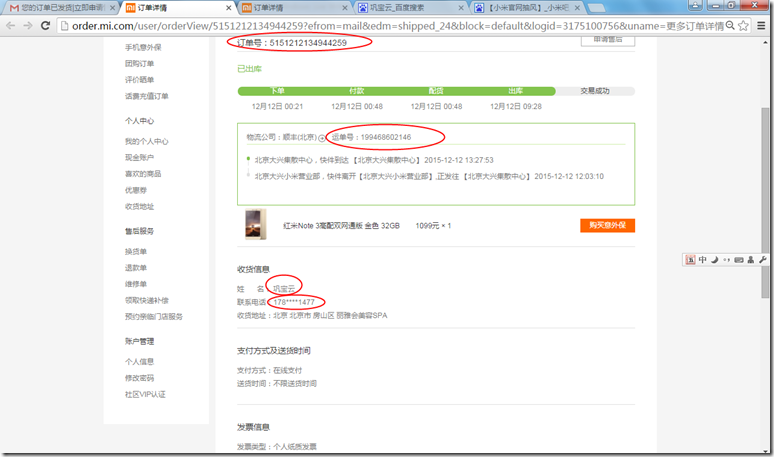
Task: Toggle the IME moon half-width icon
Action: point(714,260)
